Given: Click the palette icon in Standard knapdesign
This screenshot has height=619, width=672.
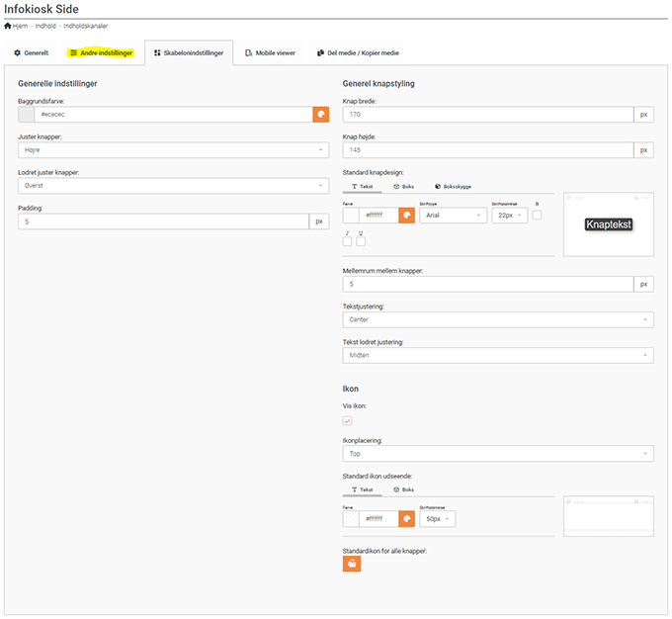Looking at the screenshot, I should 406,215.
